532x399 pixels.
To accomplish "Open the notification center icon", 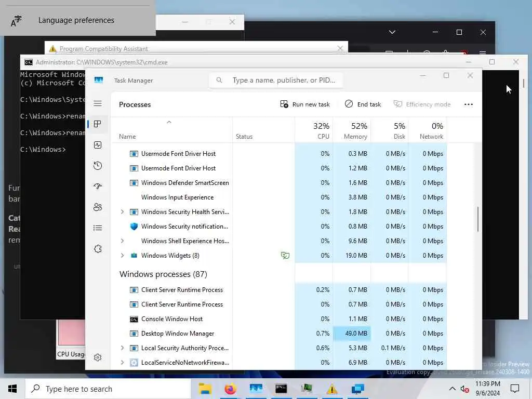I will coord(515,389).
